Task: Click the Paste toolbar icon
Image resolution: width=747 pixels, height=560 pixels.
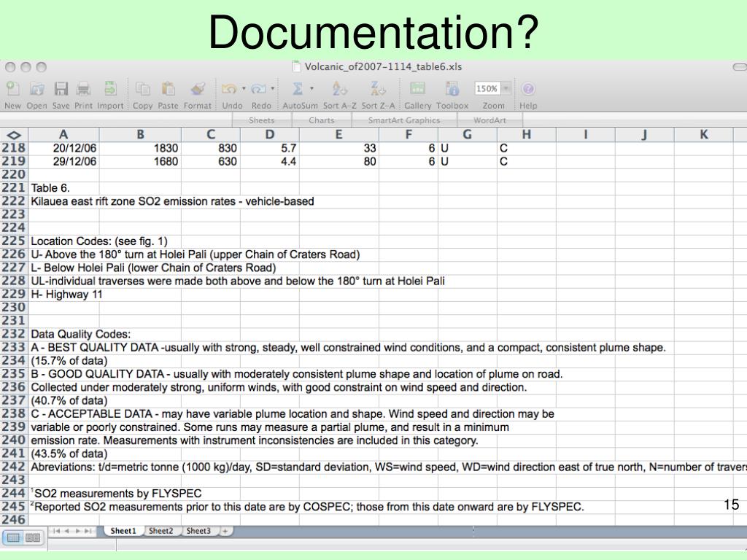Action: [x=168, y=88]
